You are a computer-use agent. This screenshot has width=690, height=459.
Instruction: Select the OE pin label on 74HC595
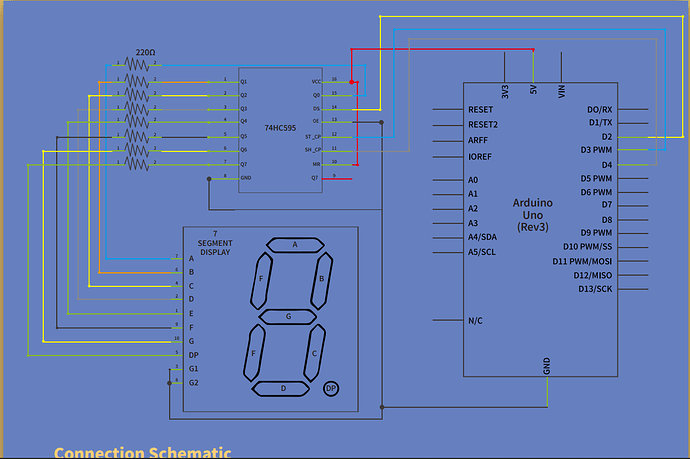point(316,121)
